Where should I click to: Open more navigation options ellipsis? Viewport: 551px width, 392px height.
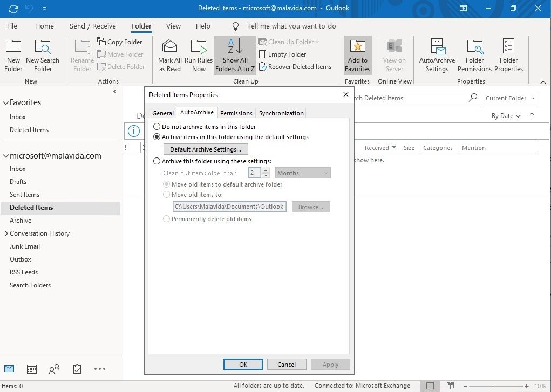(100, 368)
